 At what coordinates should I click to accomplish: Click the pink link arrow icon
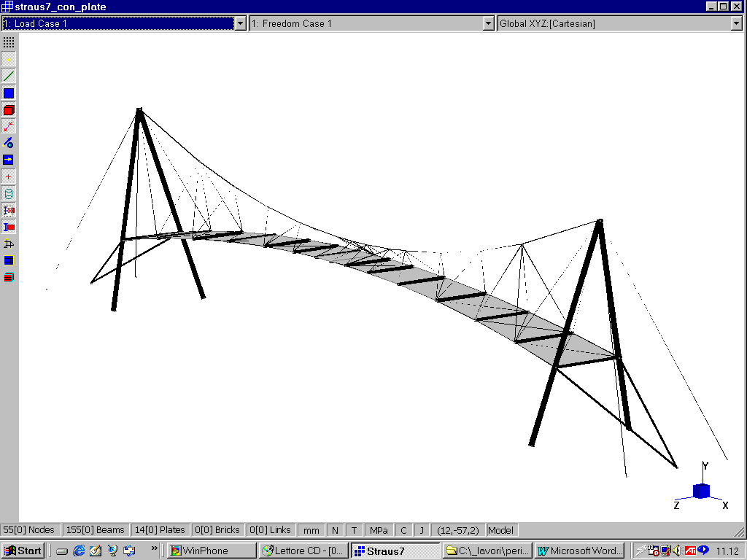click(9, 127)
